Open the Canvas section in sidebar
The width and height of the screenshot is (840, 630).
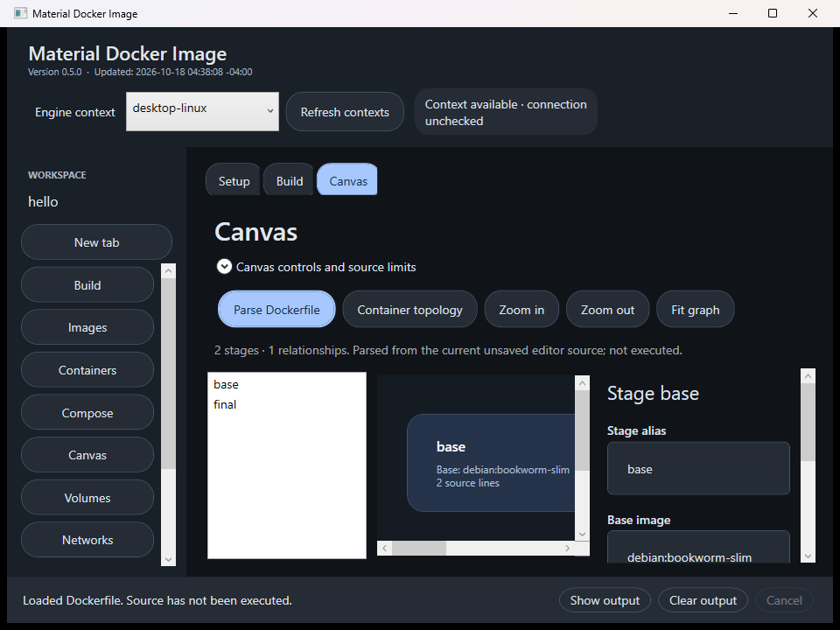87,455
